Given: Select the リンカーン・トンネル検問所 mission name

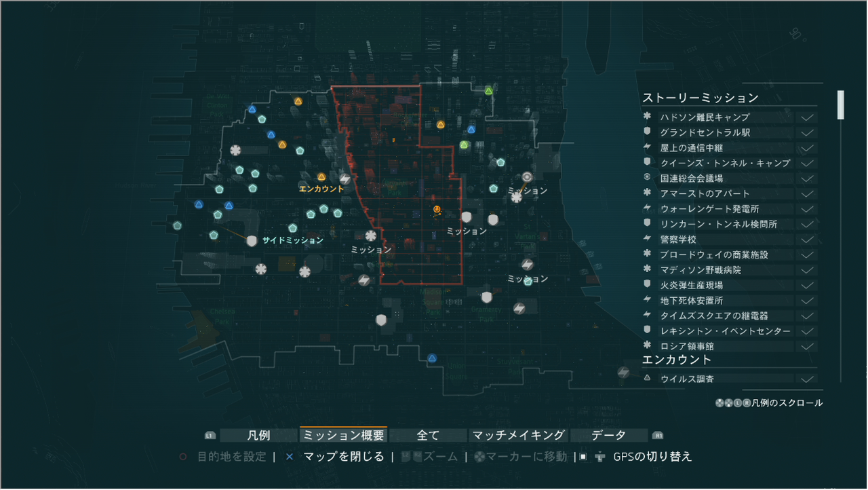Looking at the screenshot, I should (718, 224).
